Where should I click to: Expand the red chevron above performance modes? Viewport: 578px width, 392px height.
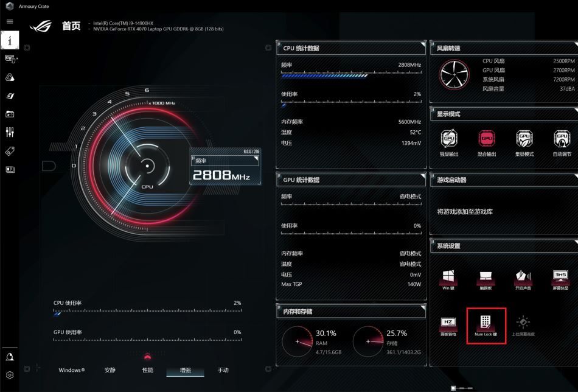[x=147, y=355]
